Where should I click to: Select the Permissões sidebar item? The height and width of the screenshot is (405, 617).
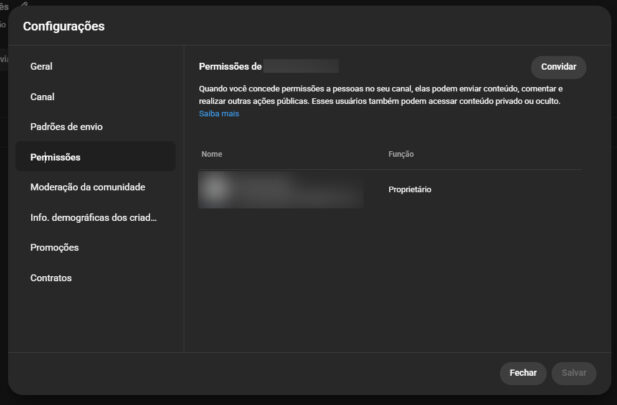click(x=56, y=157)
